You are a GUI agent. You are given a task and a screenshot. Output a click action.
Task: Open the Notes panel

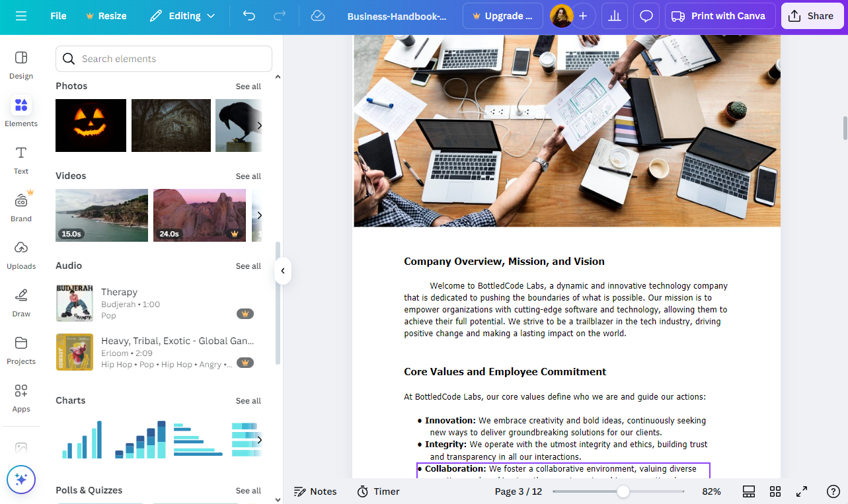[x=315, y=491]
